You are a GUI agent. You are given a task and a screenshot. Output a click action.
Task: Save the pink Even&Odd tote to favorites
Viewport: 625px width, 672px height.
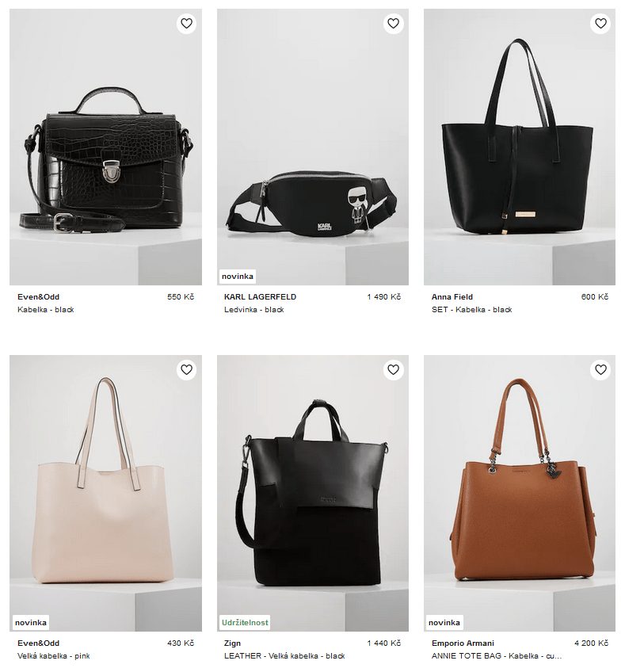click(186, 369)
